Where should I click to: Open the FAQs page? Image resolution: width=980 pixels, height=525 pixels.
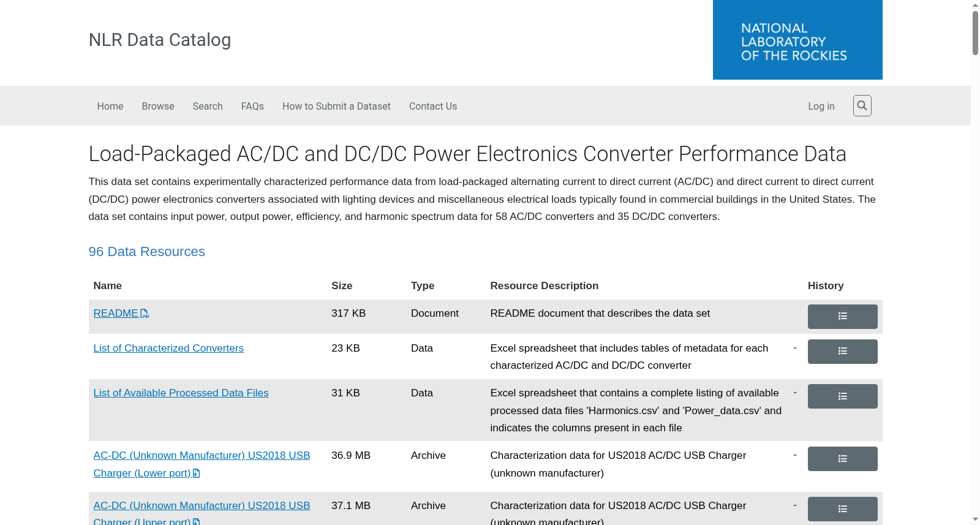pyautogui.click(x=252, y=106)
